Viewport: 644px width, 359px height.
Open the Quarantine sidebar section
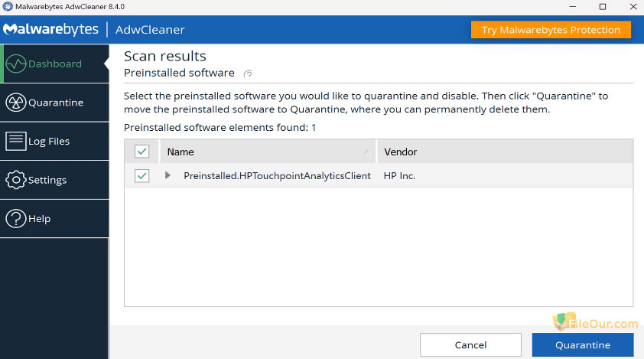[x=54, y=103]
